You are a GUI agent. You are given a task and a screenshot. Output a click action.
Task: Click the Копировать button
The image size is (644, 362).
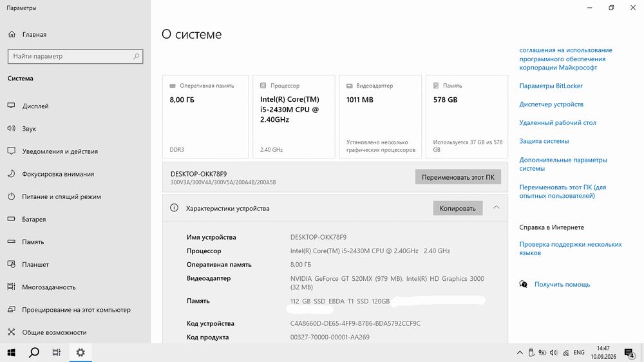[x=457, y=208]
